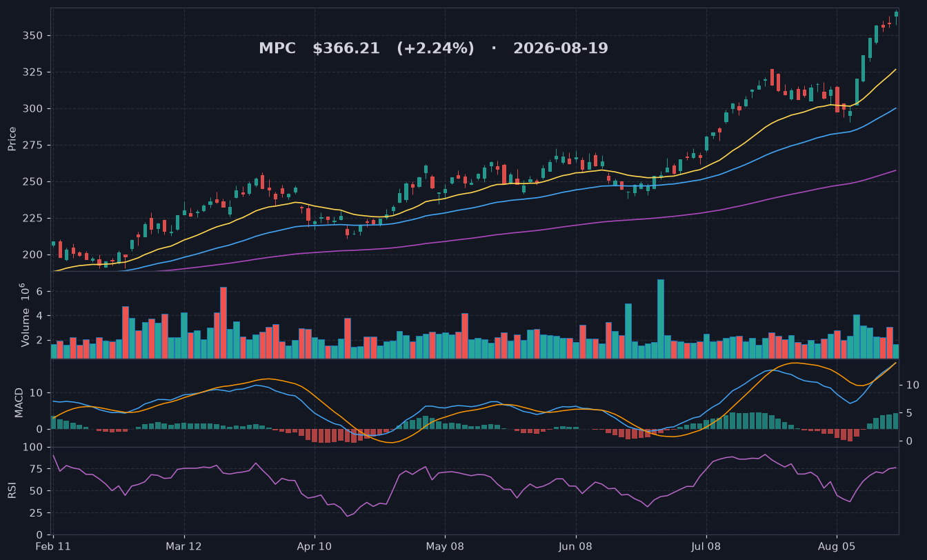Viewport: 927px width, 560px height.
Task: Click the vertical Price axis label
Action: [x=12, y=139]
